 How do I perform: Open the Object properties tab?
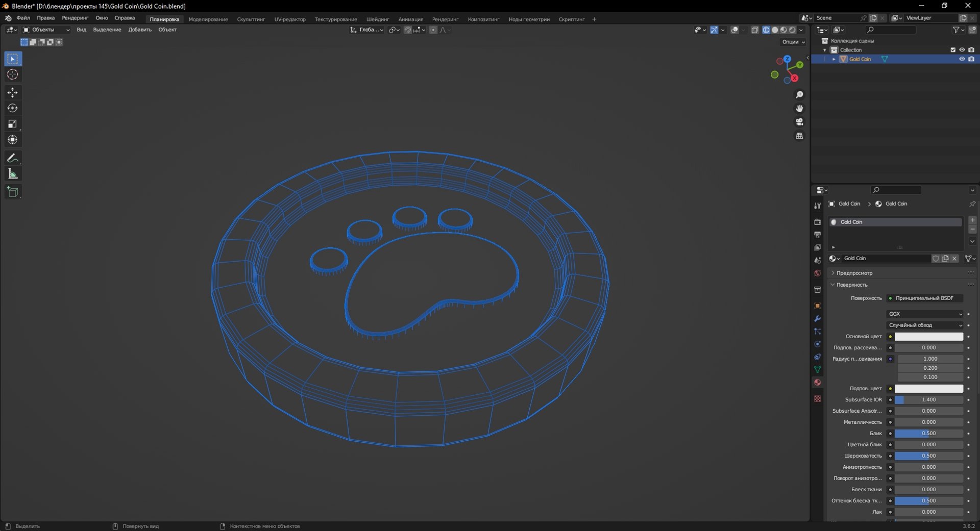pos(817,306)
